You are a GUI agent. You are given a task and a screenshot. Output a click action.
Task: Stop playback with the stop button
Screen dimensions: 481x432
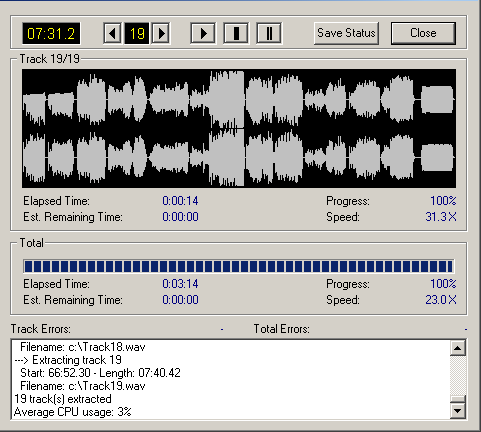(236, 33)
